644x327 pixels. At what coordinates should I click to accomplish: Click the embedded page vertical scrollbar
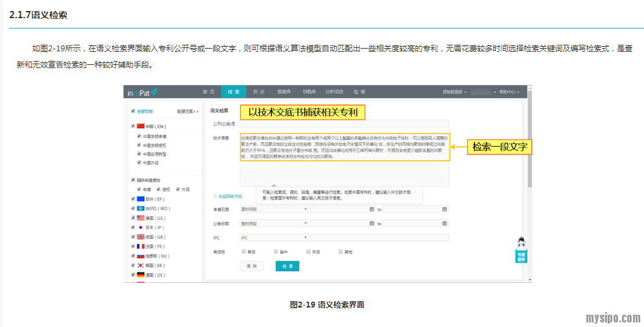pyautogui.click(x=529, y=143)
